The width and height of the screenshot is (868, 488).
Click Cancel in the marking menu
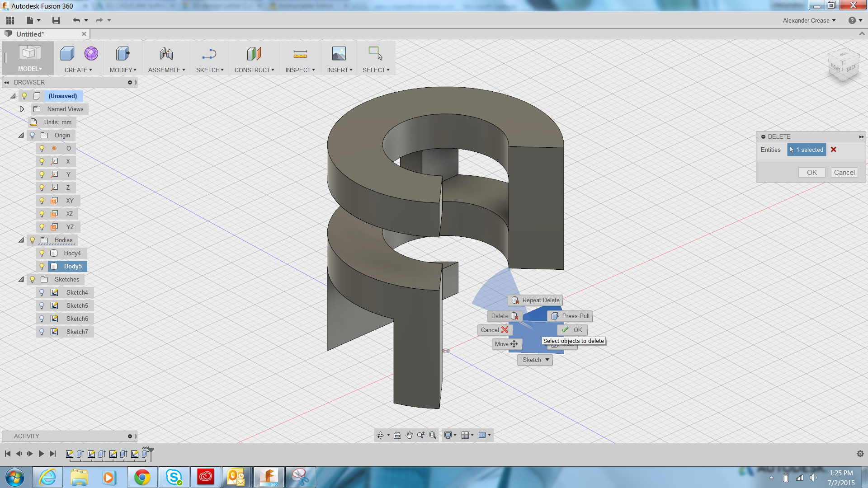[x=495, y=330]
